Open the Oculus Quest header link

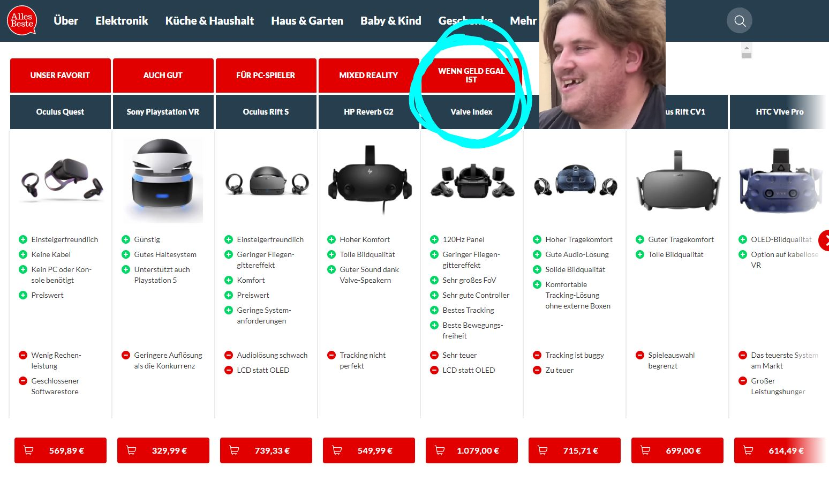click(x=61, y=112)
